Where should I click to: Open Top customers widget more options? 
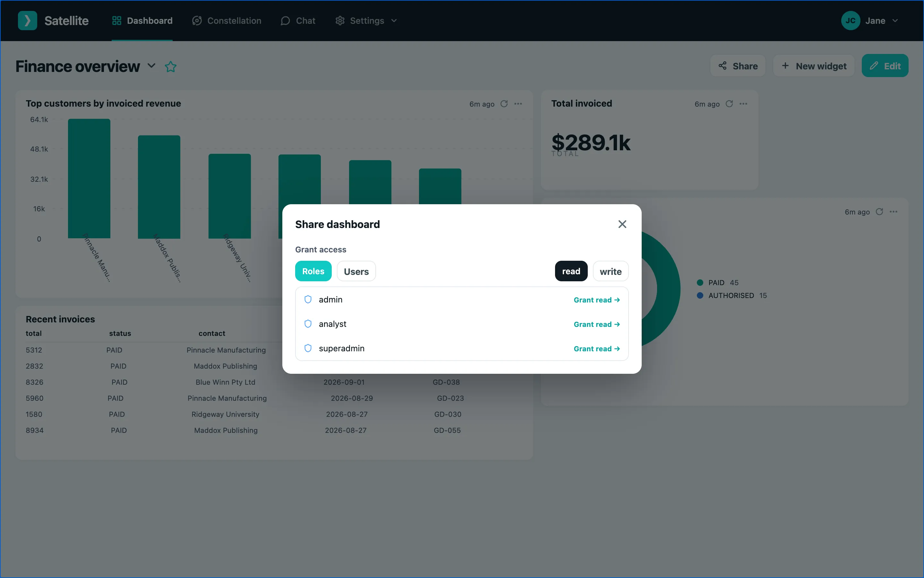pos(518,104)
